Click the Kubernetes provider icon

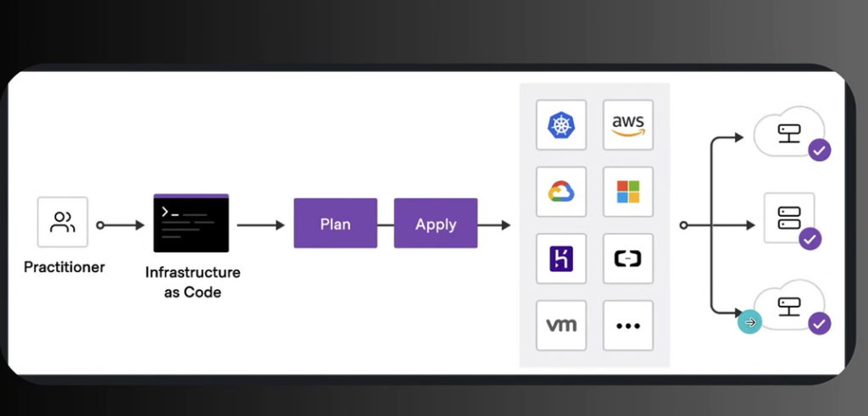pyautogui.click(x=561, y=125)
